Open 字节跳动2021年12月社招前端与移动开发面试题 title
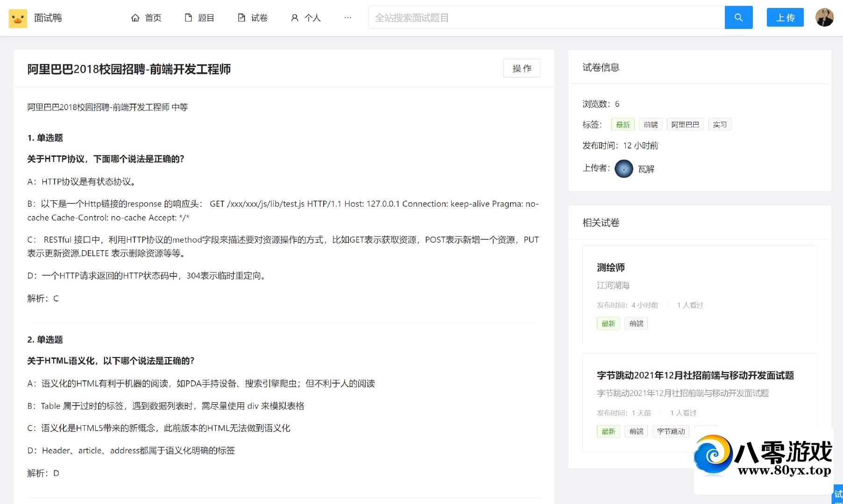This screenshot has height=504, width=843. pos(695,375)
